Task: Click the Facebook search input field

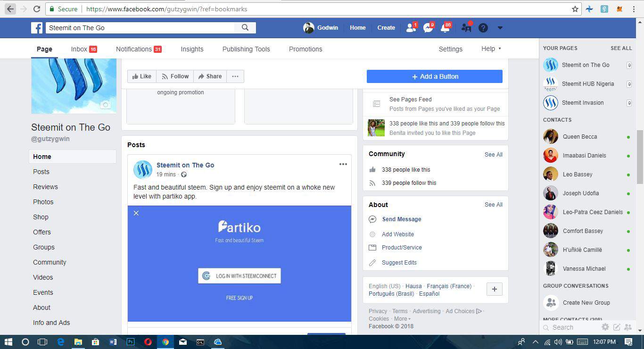Action: tap(141, 28)
